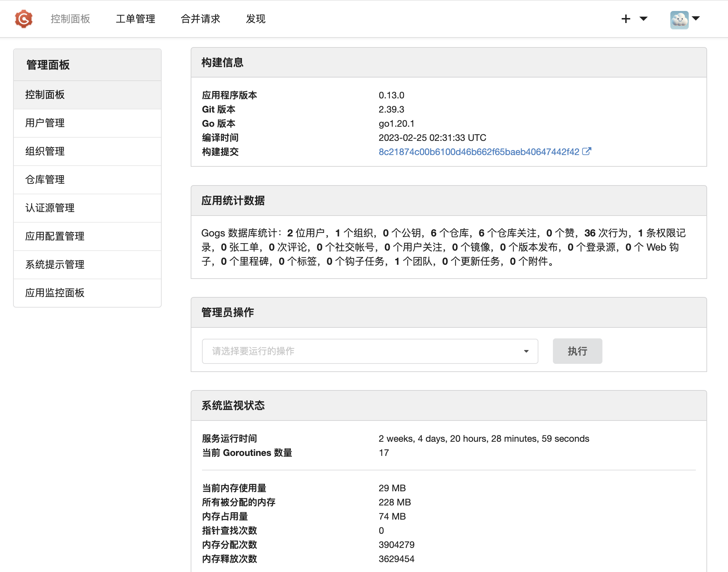The width and height of the screenshot is (728, 572).
Task: Open the build commit hash link
Action: click(479, 152)
